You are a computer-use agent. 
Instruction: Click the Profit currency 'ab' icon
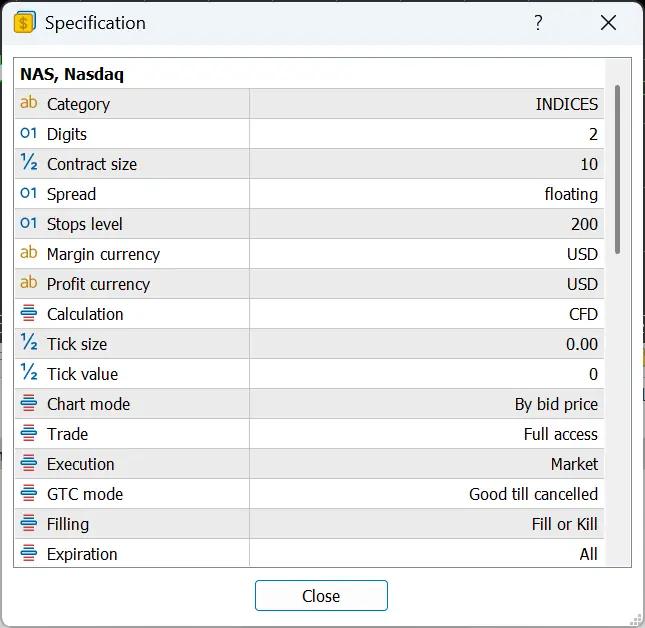click(x=29, y=283)
